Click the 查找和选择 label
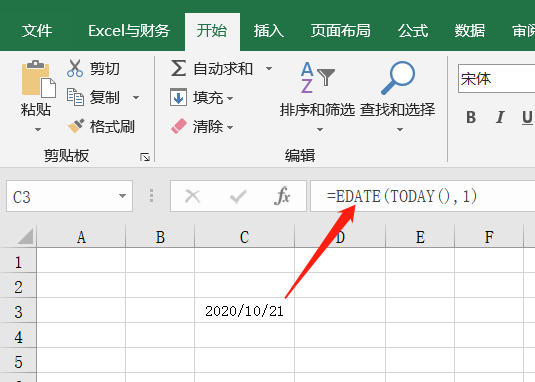 [397, 110]
